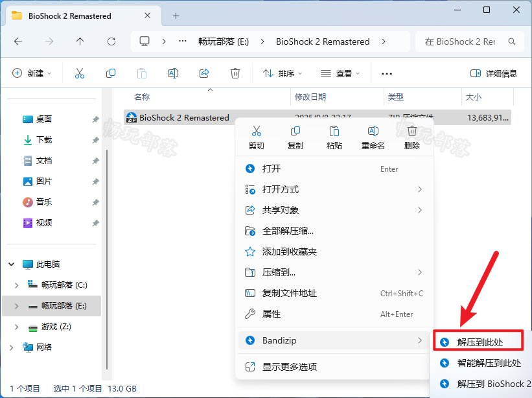Select 解压到此处 in the Bandizip submenu

click(x=478, y=342)
